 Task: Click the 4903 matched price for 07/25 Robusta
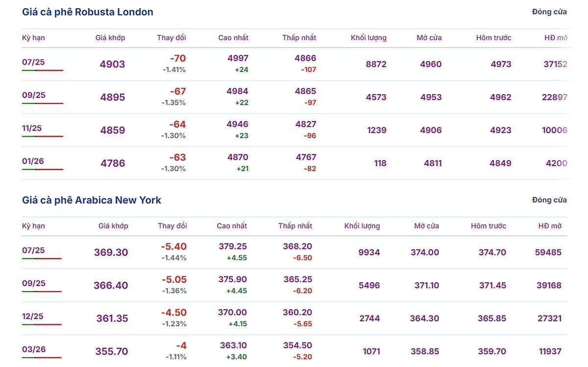[x=113, y=64]
